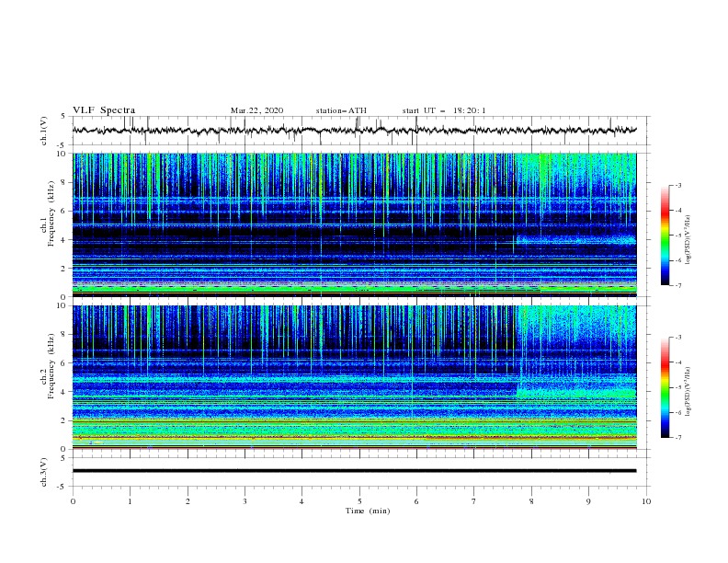
Task: Click time axis tick label "4"
Action: click(x=301, y=501)
